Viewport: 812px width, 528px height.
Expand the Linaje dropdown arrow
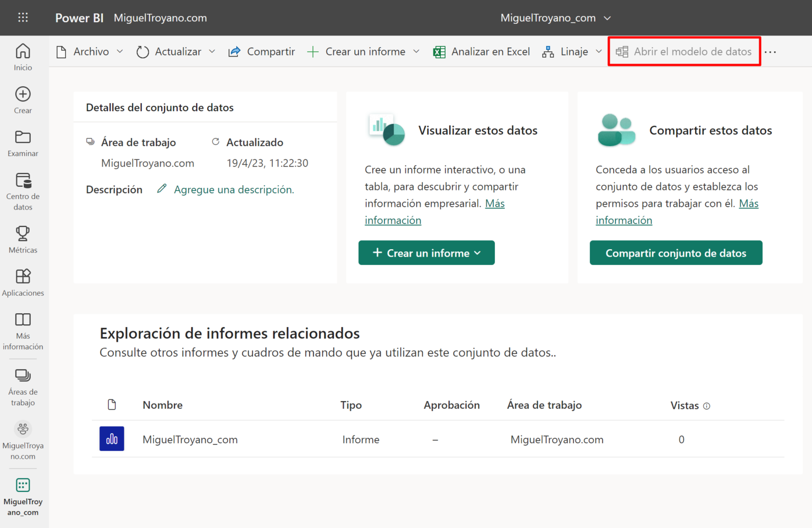[599, 51]
